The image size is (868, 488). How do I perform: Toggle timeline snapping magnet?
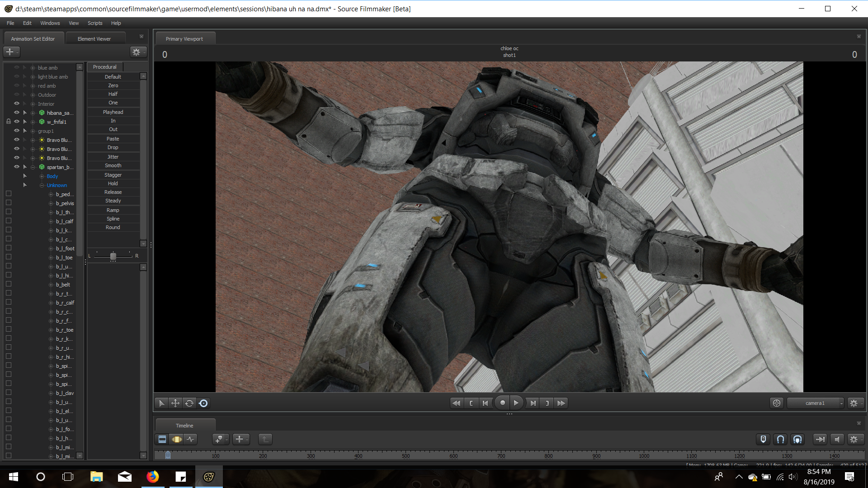[780, 439]
